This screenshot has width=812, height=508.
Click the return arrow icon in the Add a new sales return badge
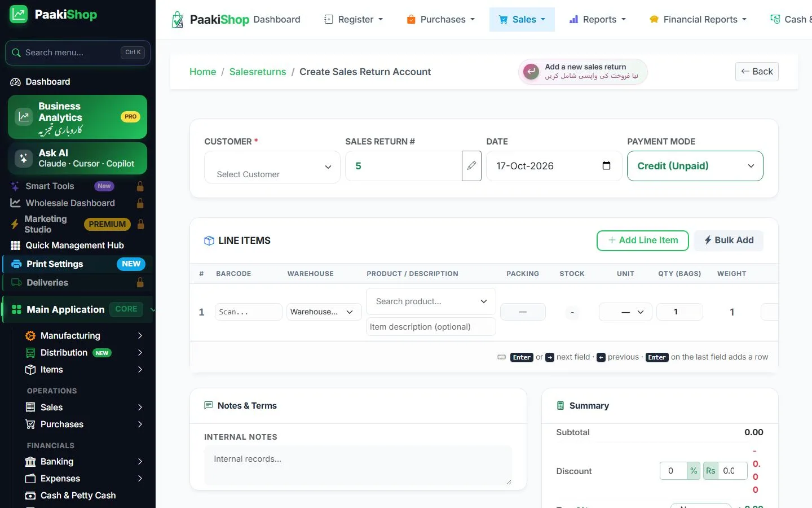point(531,72)
